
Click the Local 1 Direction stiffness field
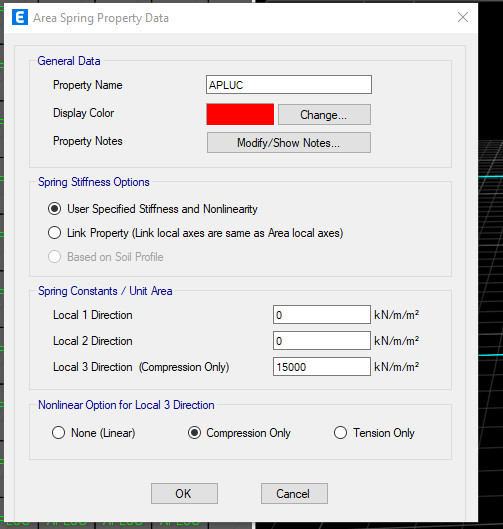point(322,315)
